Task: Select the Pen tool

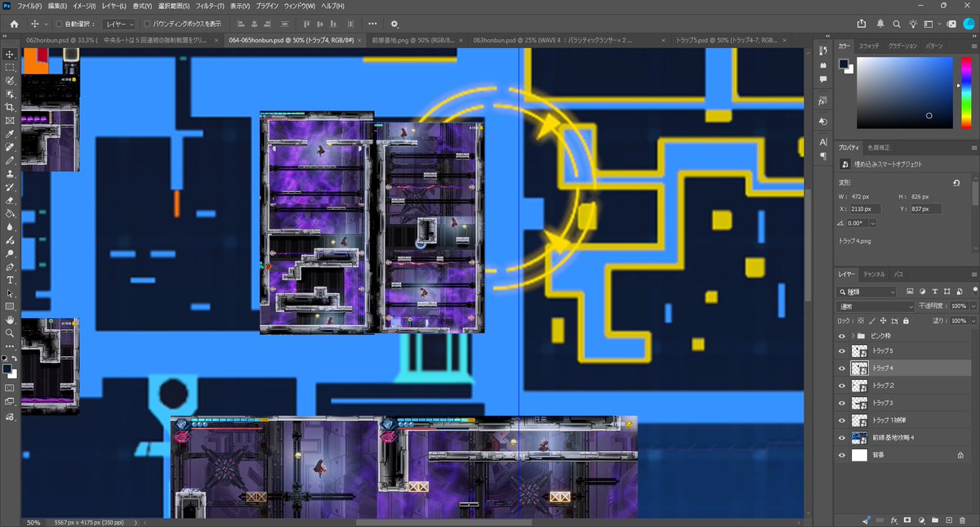Action: (x=10, y=266)
